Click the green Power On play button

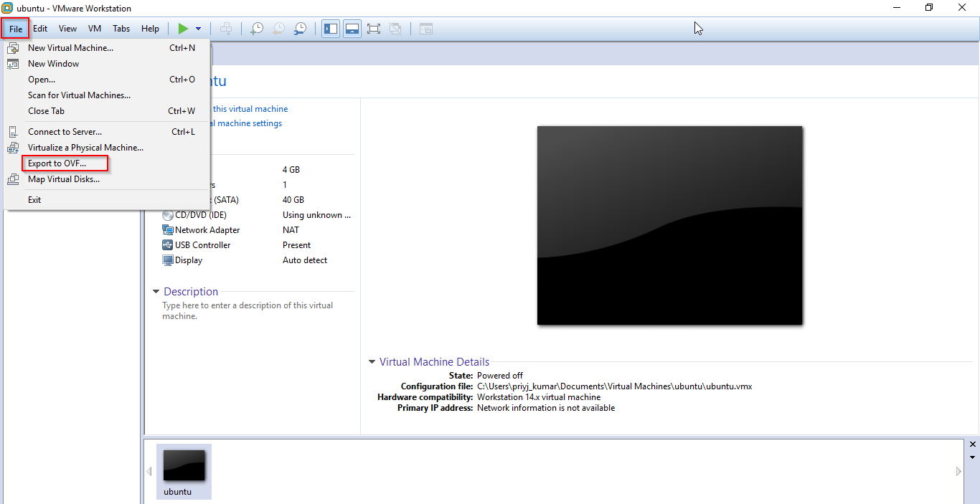coord(183,29)
